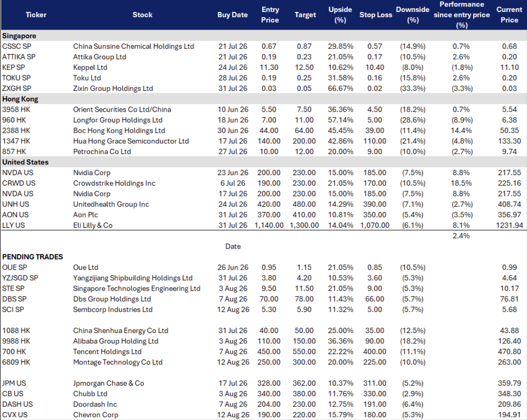The width and height of the screenshot is (527, 420).
Task: Select the AON US ticker cell
Action: tap(16, 215)
